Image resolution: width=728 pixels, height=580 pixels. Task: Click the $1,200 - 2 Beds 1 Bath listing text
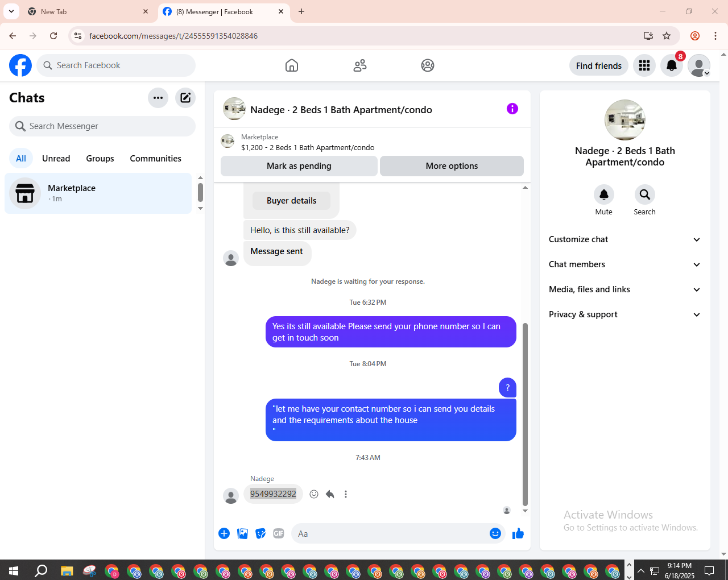coord(308,147)
